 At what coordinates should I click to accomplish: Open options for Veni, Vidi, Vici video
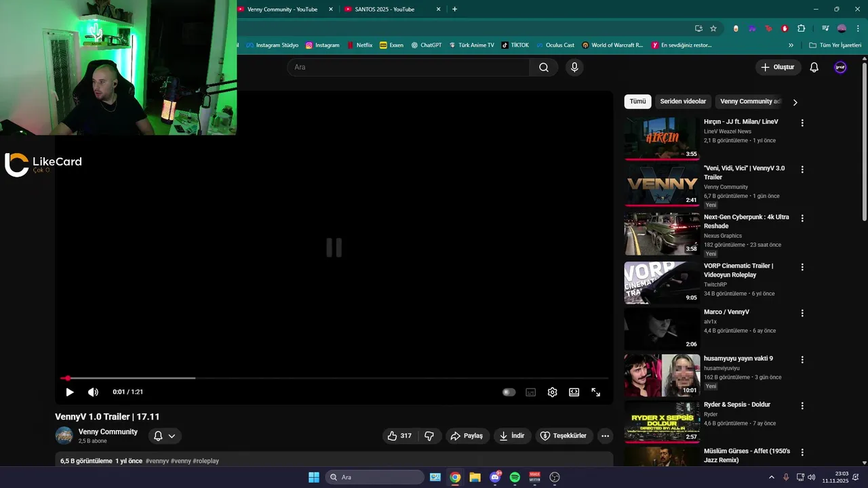click(802, 169)
